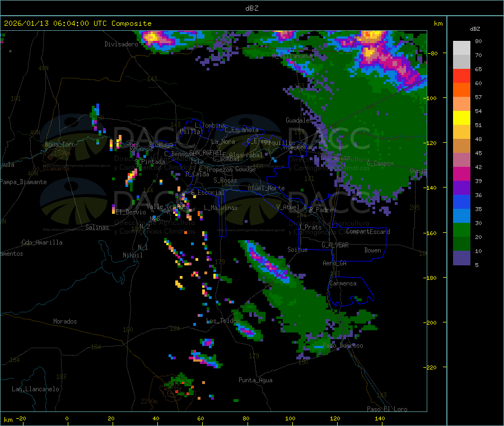Screen dimensions: 504x426
Task: Click the J_Prats map label
Action: (310, 227)
